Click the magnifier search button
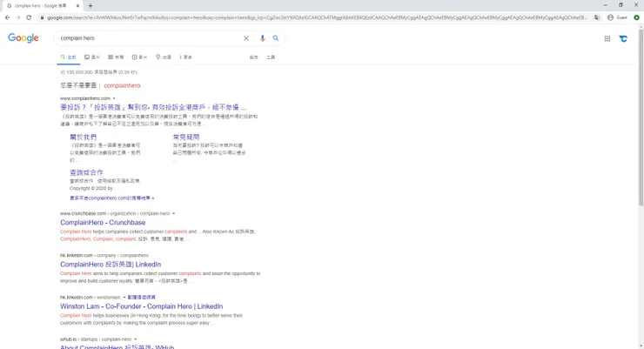 click(x=276, y=38)
